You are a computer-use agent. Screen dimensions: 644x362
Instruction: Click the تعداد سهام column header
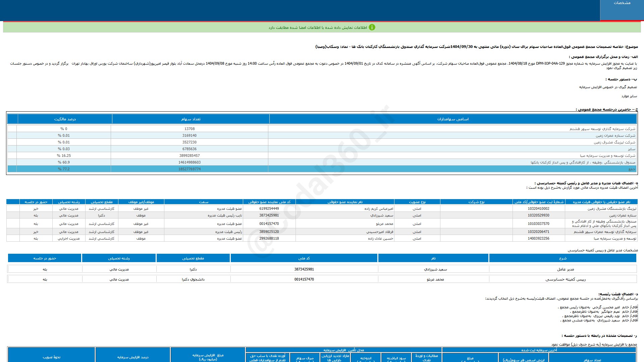[191, 119]
